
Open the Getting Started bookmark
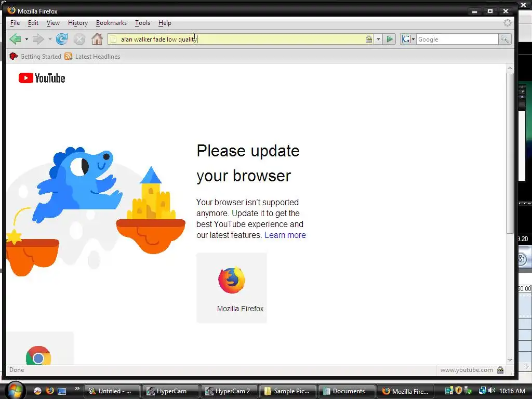click(35, 56)
